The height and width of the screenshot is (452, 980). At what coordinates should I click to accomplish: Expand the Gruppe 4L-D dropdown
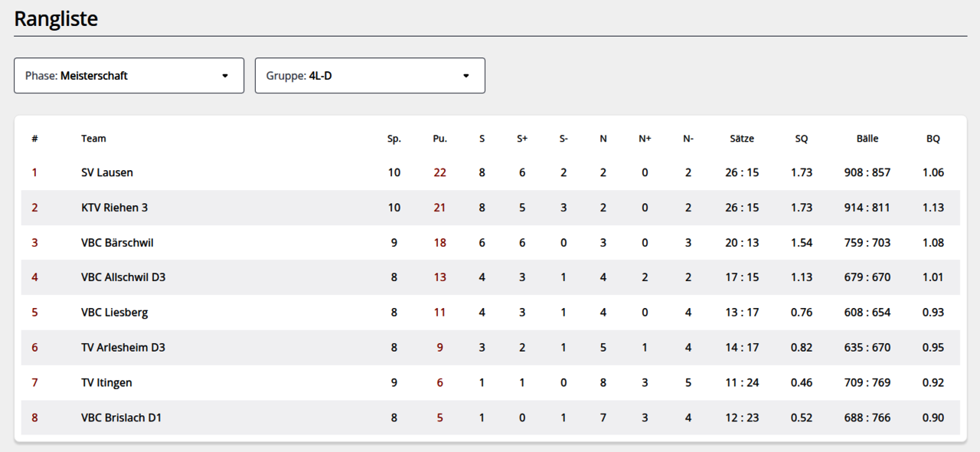pos(370,76)
